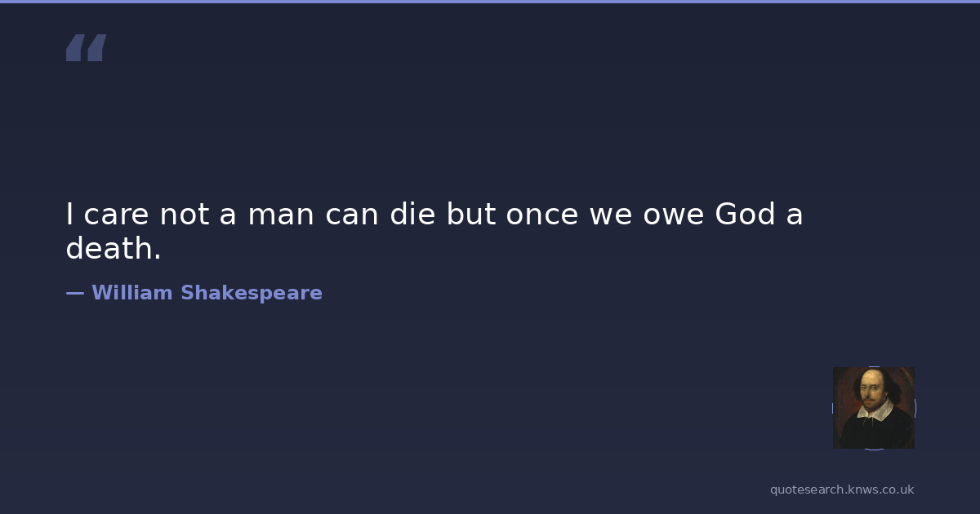Open the William Shakespeare portrait thumbnail
This screenshot has width=980, height=514.
pyautogui.click(x=873, y=407)
